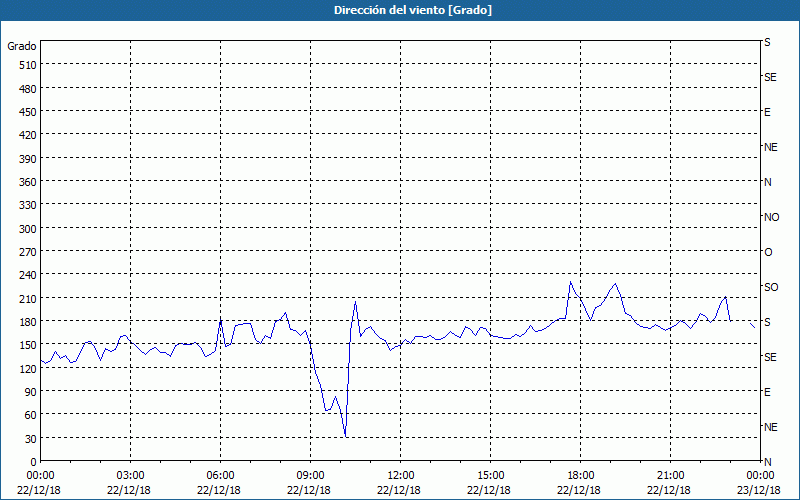This screenshot has width=800, height=500.
Task: Select the "E" compass label on the 450 gridline
Action: 767,112
